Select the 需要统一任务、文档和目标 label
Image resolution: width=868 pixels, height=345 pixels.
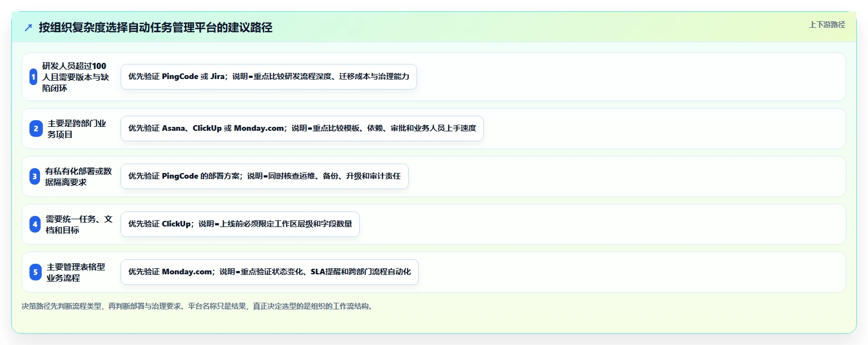pyautogui.click(x=79, y=224)
